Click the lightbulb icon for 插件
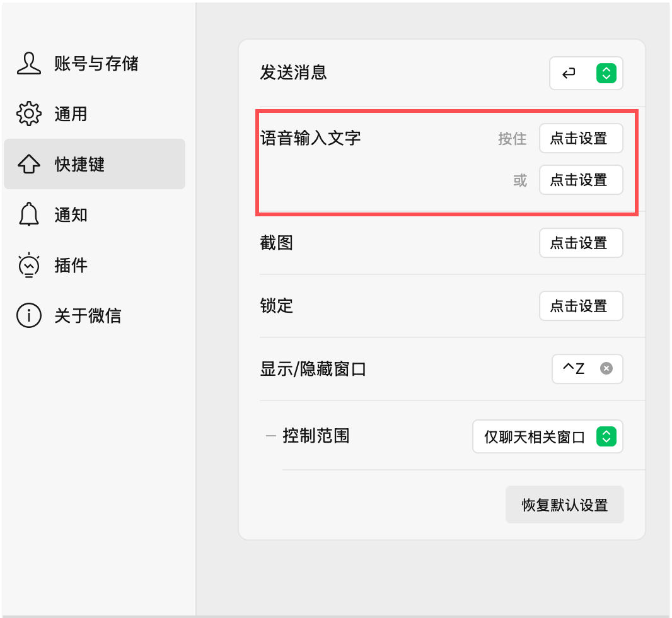This screenshot has width=672, height=618. [28, 265]
